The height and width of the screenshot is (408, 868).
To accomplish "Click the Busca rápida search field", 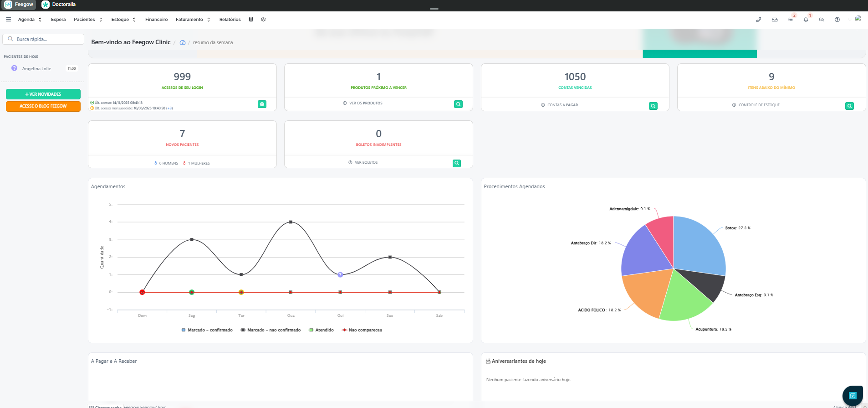I will (43, 39).
